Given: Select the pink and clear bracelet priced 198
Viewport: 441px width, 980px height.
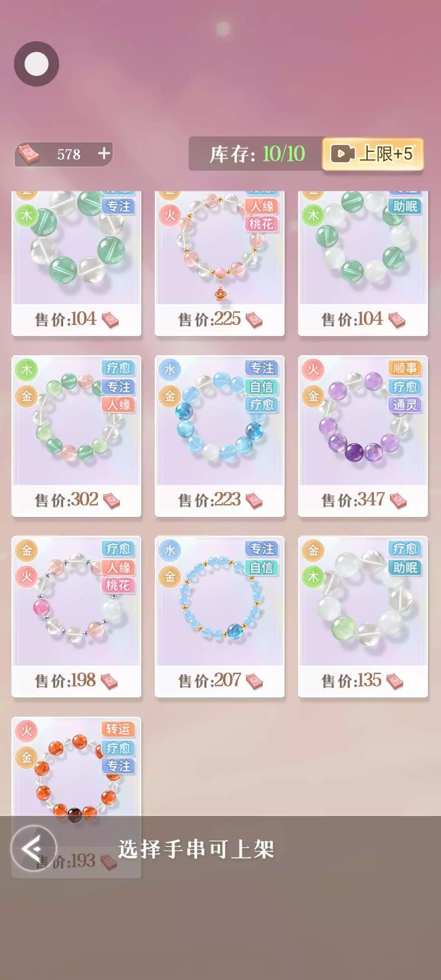Looking at the screenshot, I should [x=76, y=616].
